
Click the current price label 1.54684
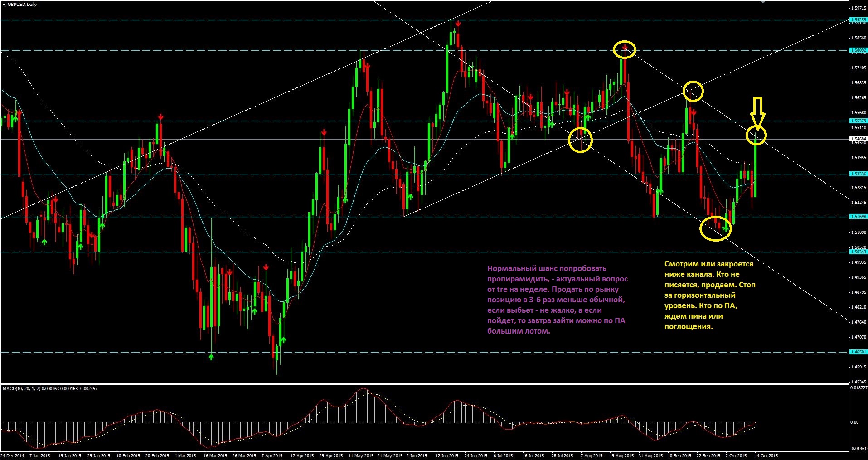pyautogui.click(x=858, y=139)
